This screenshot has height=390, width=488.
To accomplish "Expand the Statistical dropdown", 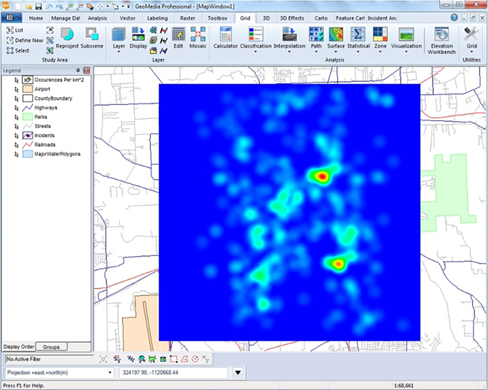I will [358, 52].
